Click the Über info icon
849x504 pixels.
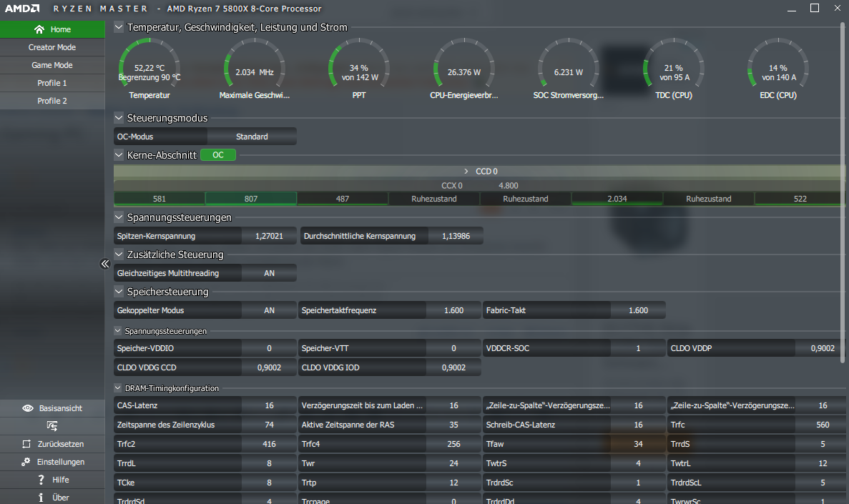click(41, 498)
